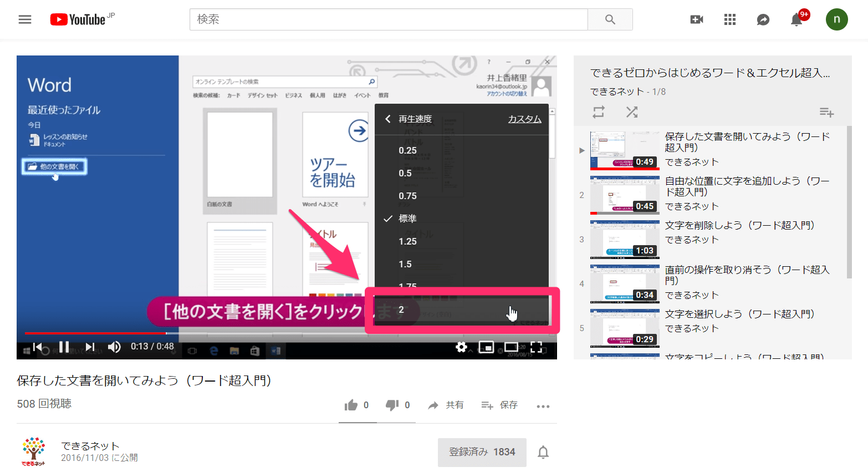Image resolution: width=868 pixels, height=472 pixels.
Task: Open the messages share bubble icon
Action: [763, 19]
